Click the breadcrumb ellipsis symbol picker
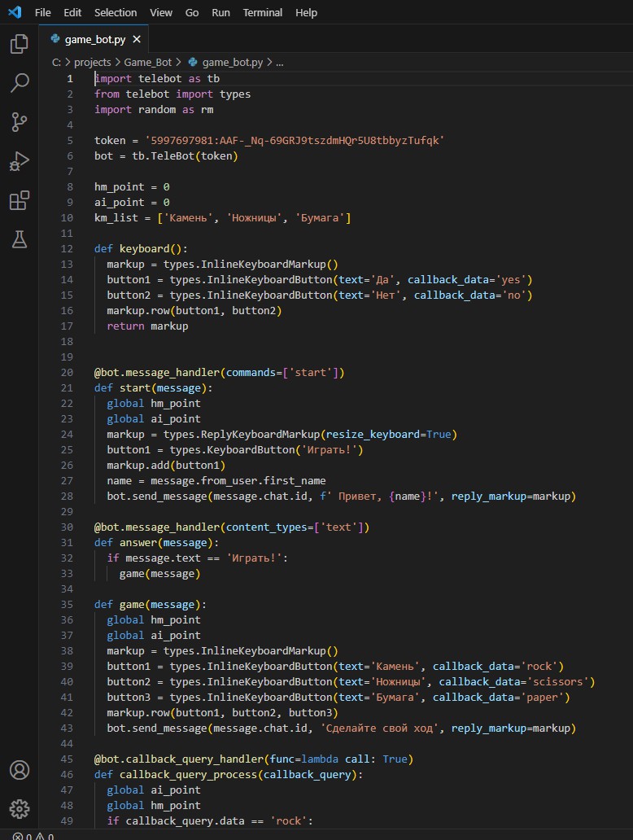The width and height of the screenshot is (633, 840). click(280, 63)
